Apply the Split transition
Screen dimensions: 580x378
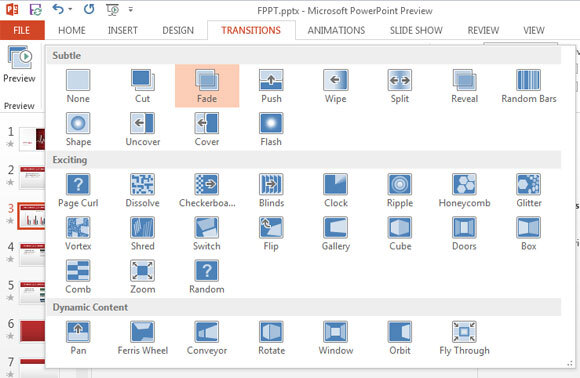400,86
